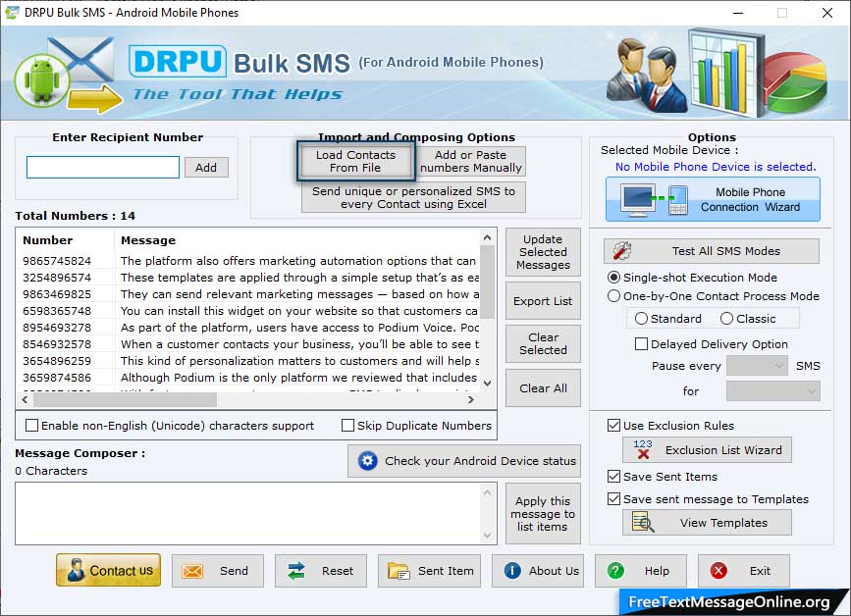Click the Clear Selected button

point(543,343)
